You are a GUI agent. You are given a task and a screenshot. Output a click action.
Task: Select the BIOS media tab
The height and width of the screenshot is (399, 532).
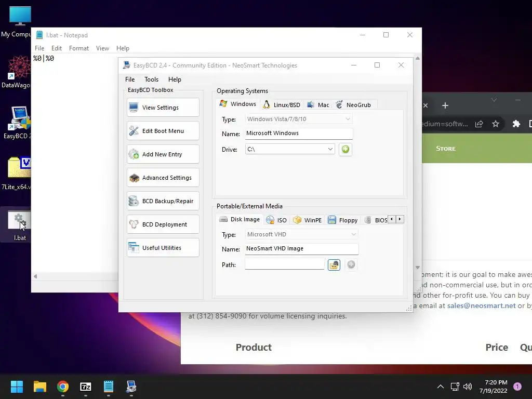coord(376,220)
